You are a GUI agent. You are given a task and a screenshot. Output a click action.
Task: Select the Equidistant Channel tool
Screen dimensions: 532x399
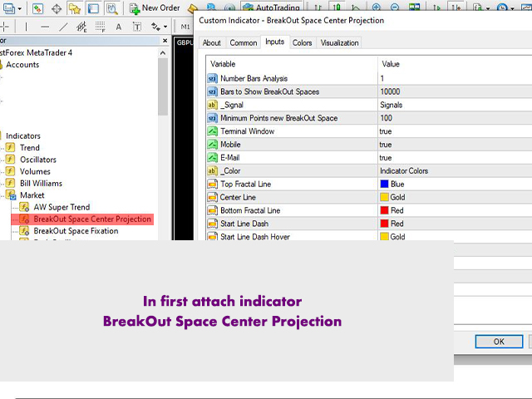pyautogui.click(x=81, y=27)
